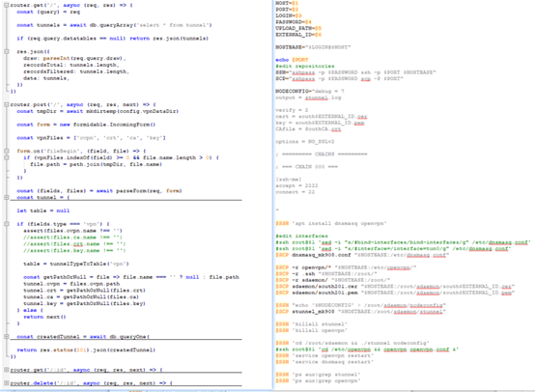This screenshot has height=392, width=535.
Task: Collapse the router.post('/') function fold marker
Action: click(x=7, y=104)
